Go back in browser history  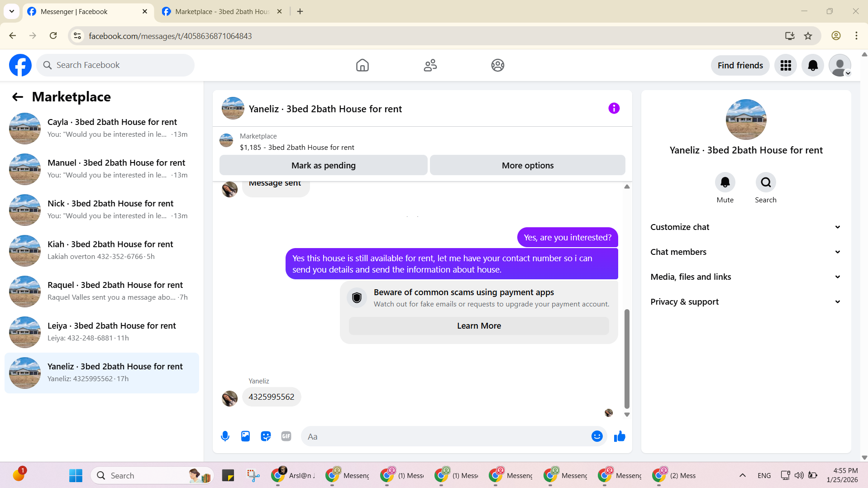[x=13, y=36]
